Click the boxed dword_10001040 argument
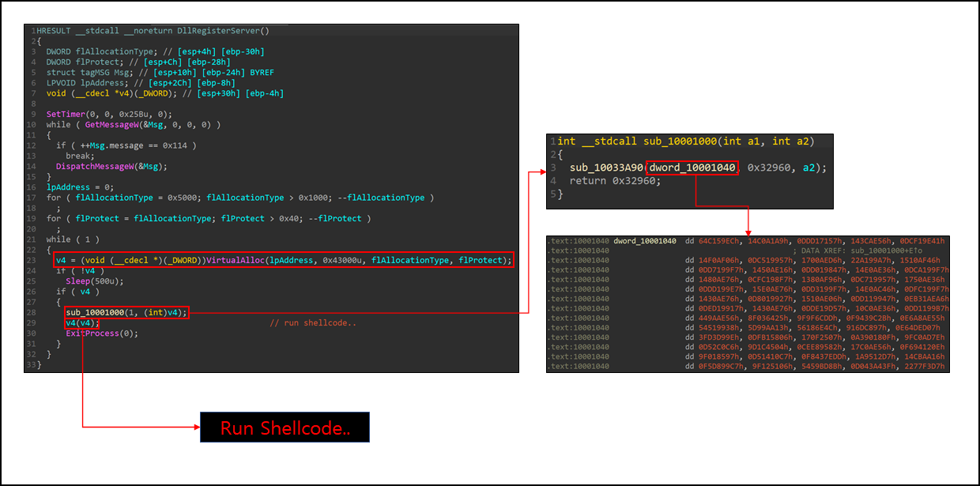The width and height of the screenshot is (980, 486). pos(693,168)
